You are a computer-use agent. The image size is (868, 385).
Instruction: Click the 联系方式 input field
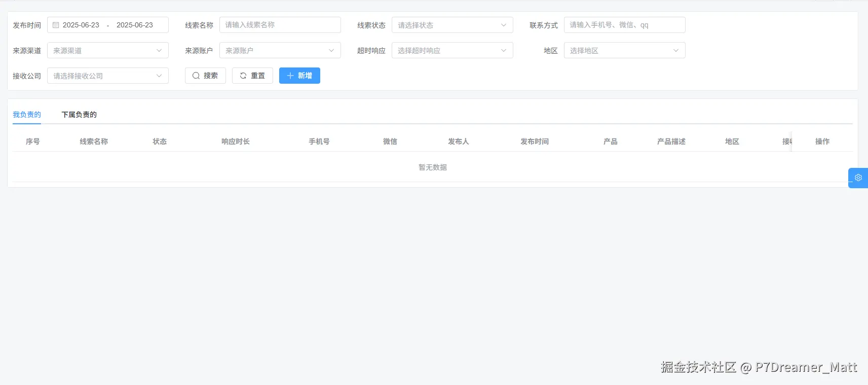pos(625,25)
